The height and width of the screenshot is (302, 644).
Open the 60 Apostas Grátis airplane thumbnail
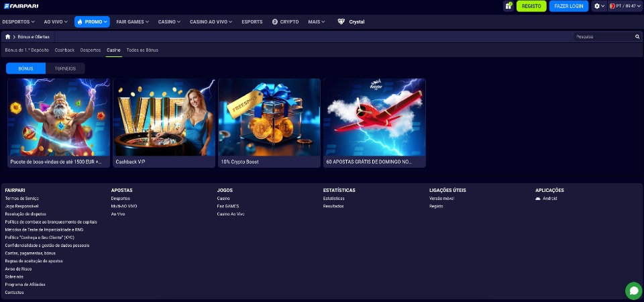(374, 117)
